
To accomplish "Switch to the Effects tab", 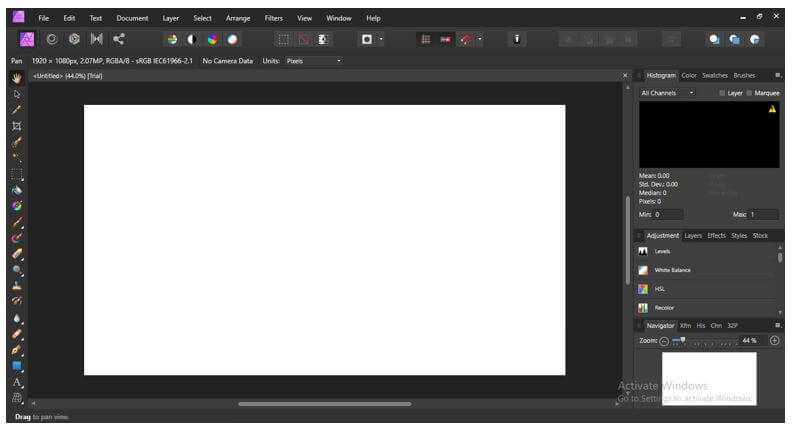I will click(716, 236).
